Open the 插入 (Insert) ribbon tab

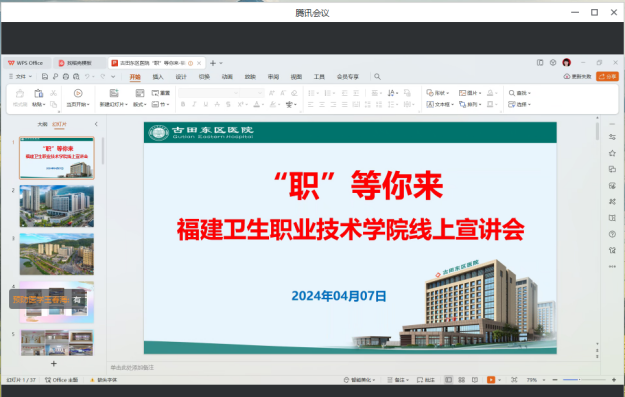point(158,77)
